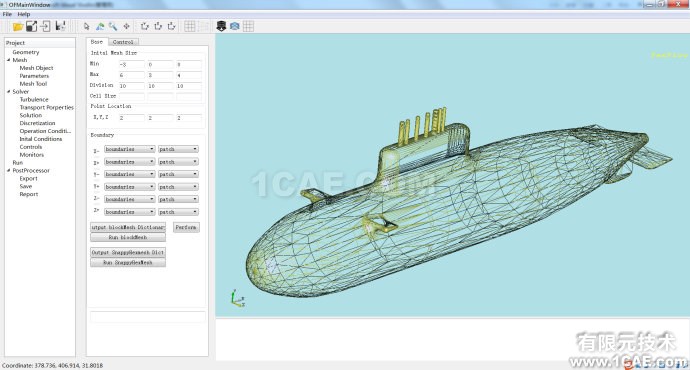Open the last patch type dropdown
Image resolution: width=690 pixels, height=370 pixels.
pos(178,212)
